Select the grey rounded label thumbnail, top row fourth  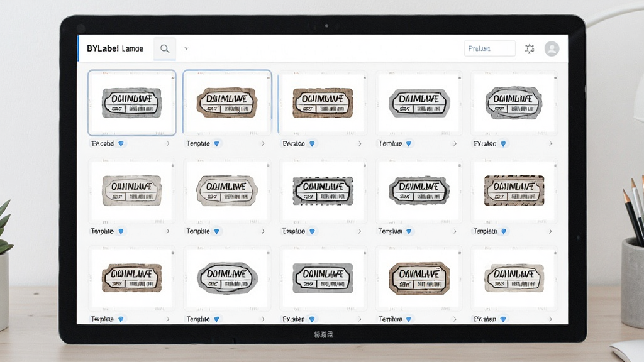[x=419, y=102]
